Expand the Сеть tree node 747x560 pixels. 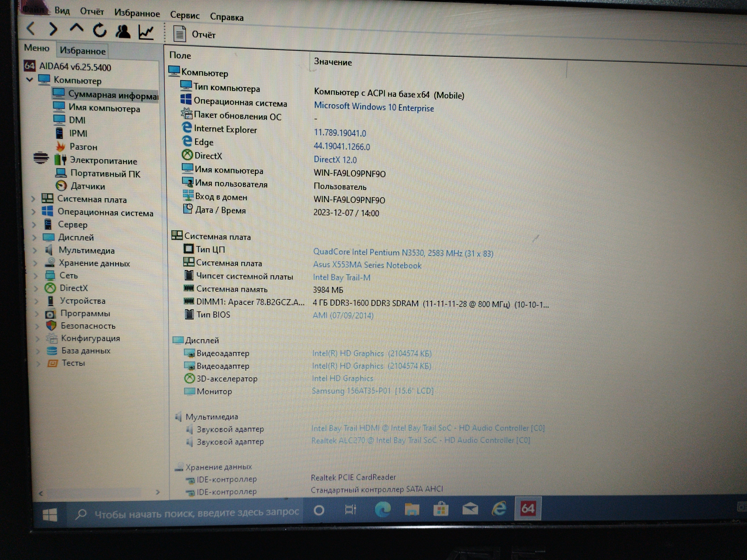pyautogui.click(x=36, y=276)
